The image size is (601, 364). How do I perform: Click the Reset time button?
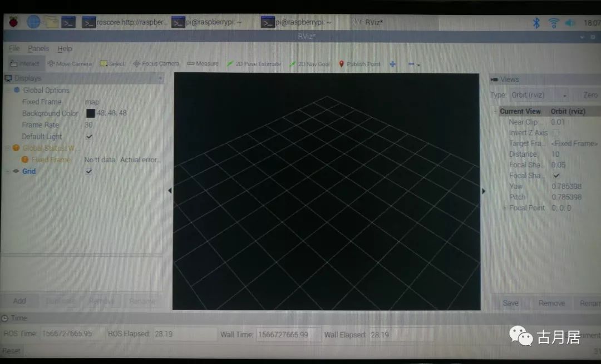[x=12, y=351]
